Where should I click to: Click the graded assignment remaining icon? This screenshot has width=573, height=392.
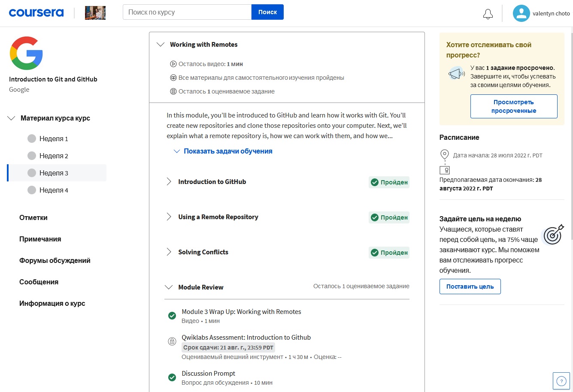coord(173,91)
